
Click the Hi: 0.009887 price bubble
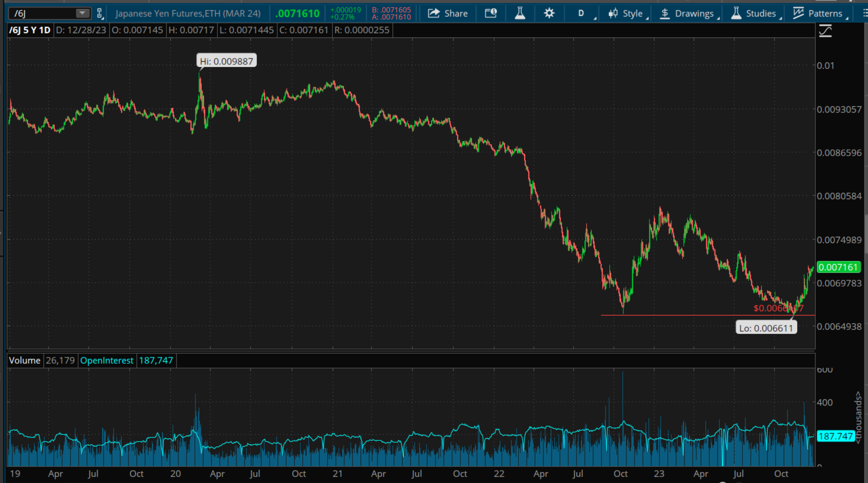point(226,61)
